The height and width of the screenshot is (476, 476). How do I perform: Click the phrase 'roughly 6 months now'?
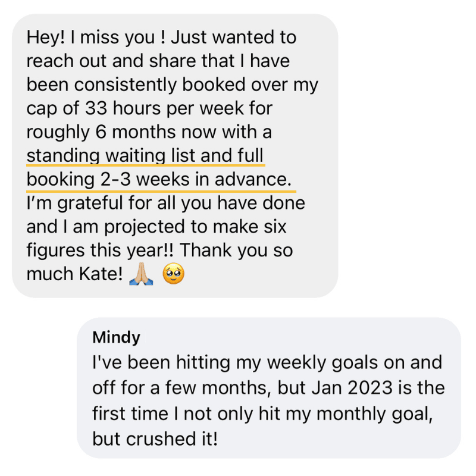pos(121,132)
